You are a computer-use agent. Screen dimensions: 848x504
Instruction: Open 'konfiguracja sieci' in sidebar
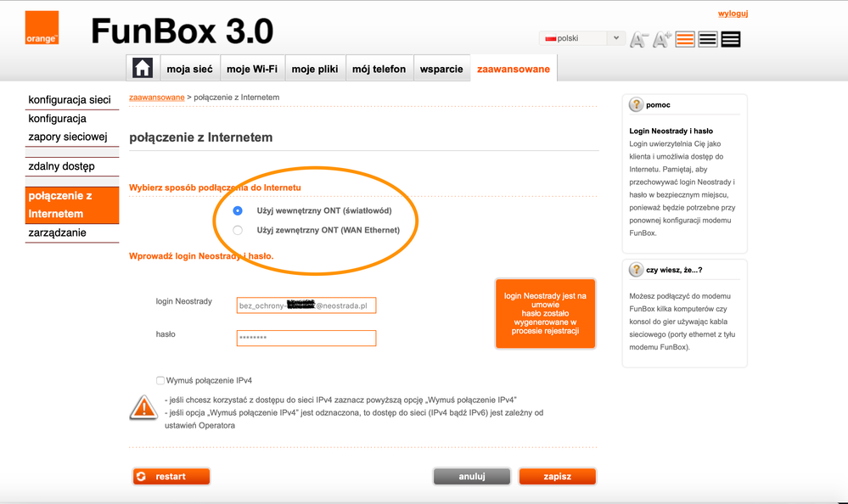70,99
